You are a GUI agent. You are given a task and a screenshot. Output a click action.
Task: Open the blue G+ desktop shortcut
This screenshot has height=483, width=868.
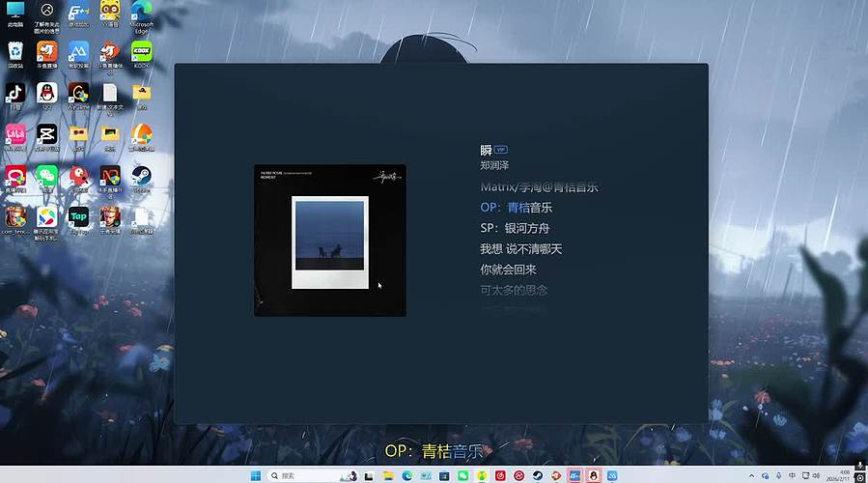[78, 14]
